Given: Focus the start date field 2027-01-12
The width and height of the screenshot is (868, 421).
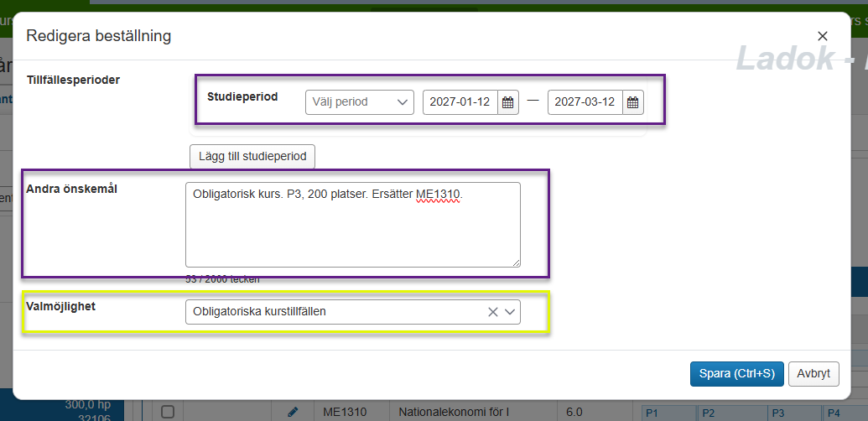Looking at the screenshot, I should (460, 102).
